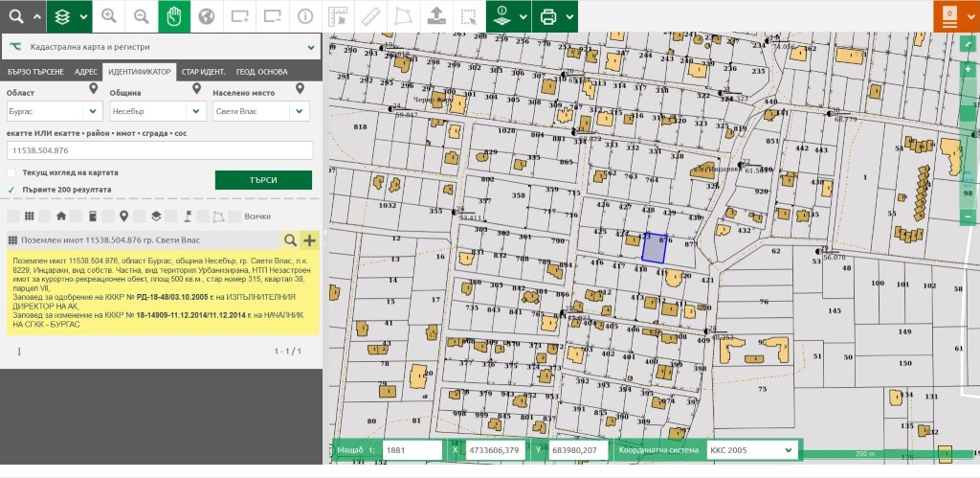Open the СТАР ИДЕНТ. tab
Image resolution: width=980 pixels, height=478 pixels.
(203, 72)
